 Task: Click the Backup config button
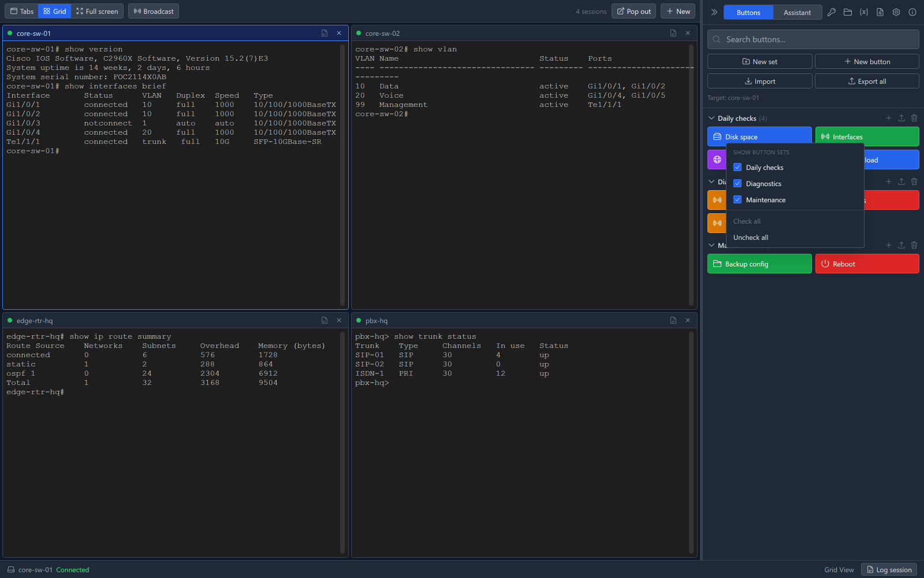pyautogui.click(x=759, y=264)
